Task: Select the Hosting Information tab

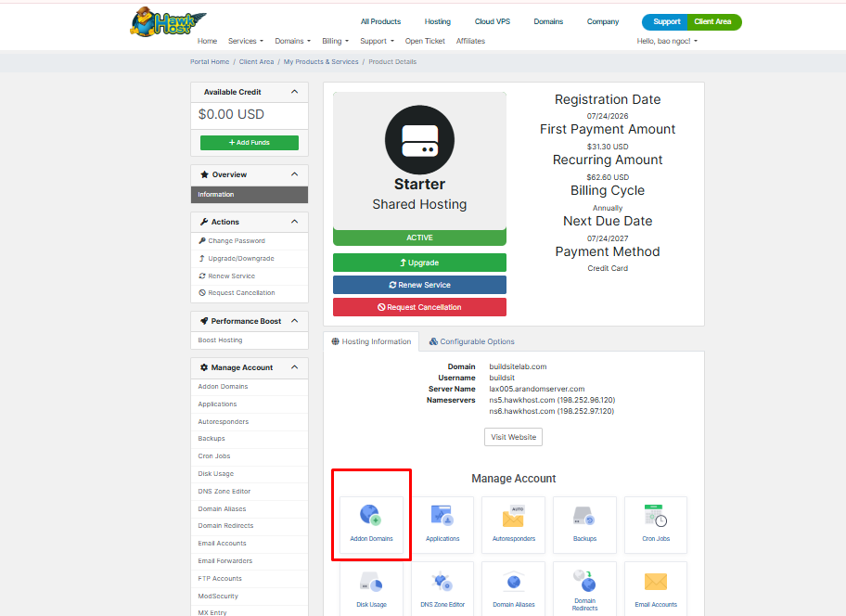Action: (x=371, y=341)
